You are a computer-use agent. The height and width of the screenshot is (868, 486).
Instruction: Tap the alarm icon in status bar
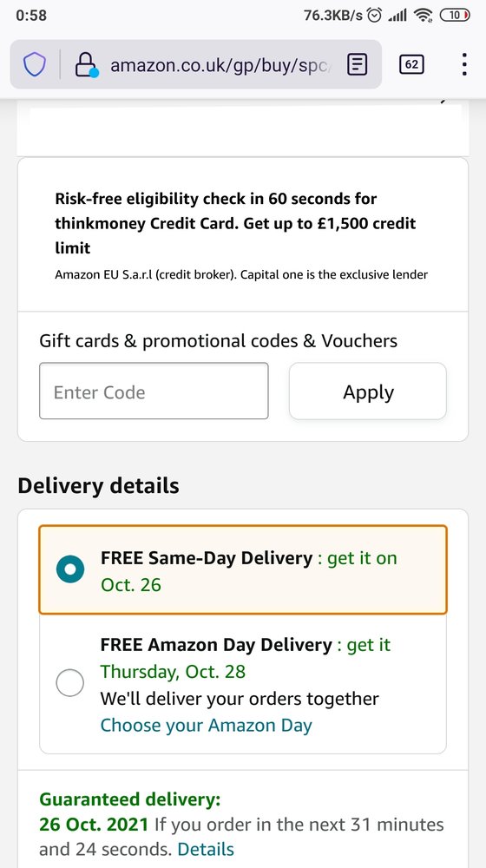[375, 16]
